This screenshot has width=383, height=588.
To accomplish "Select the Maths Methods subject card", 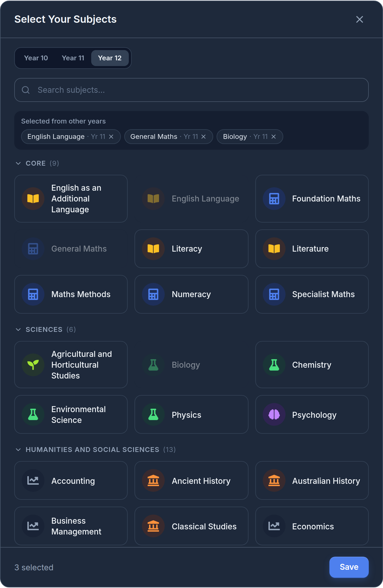I will click(x=71, y=294).
